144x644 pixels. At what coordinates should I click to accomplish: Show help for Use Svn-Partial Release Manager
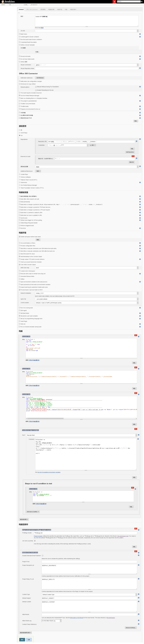(140, 95)
